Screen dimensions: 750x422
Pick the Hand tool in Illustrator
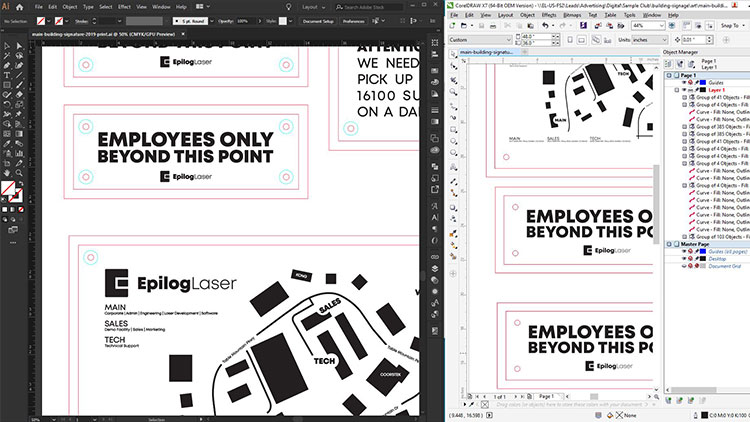(7, 173)
